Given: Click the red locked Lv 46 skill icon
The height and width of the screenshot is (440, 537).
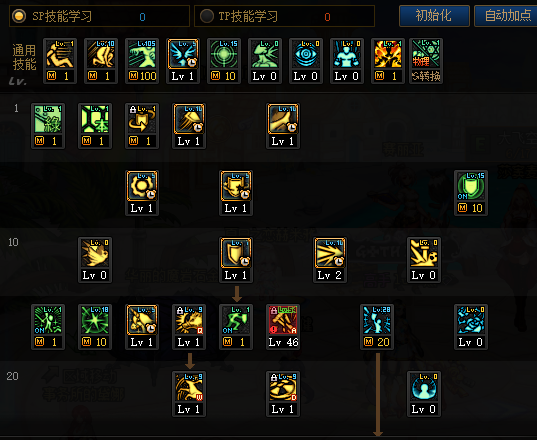Looking at the screenshot, I should click(283, 327).
